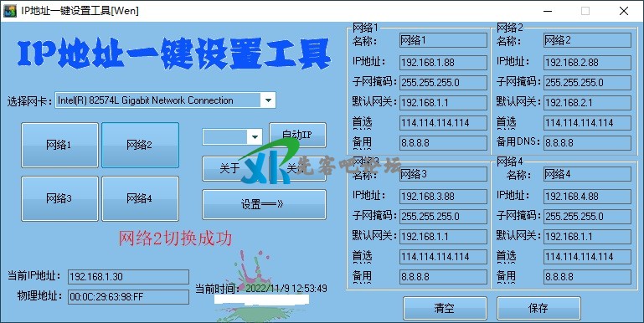
Task: Apply the 网络2 profile
Action: [140, 145]
